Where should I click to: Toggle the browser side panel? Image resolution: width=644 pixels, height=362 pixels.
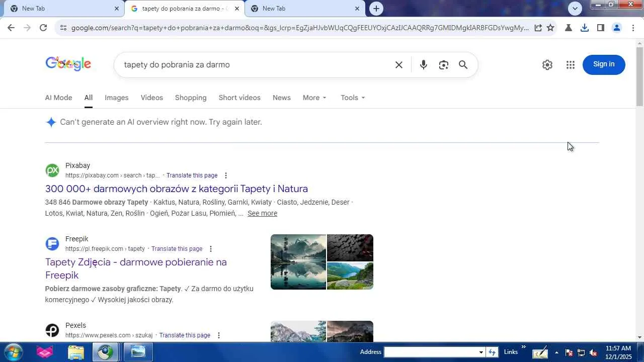click(x=600, y=28)
